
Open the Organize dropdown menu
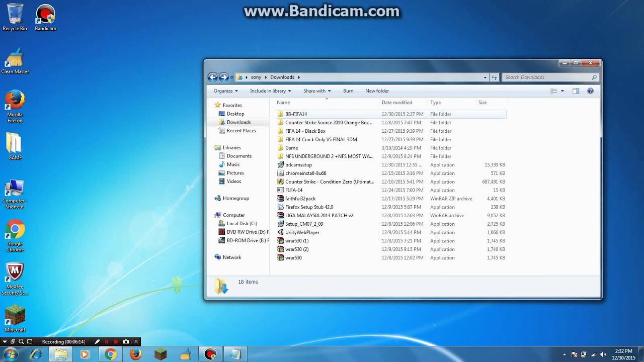pos(225,91)
